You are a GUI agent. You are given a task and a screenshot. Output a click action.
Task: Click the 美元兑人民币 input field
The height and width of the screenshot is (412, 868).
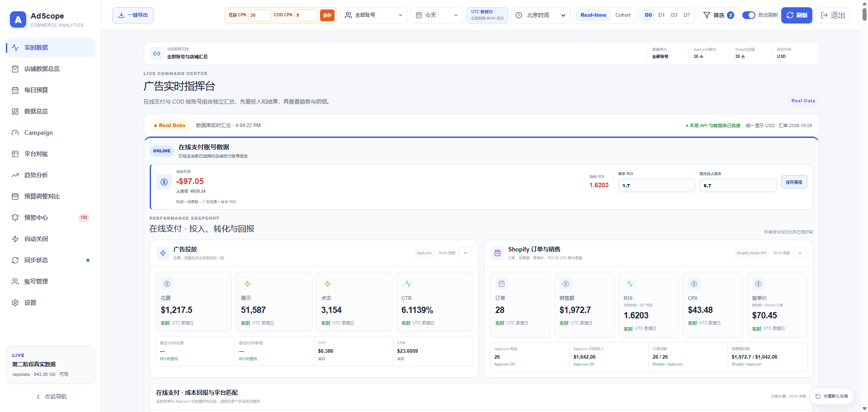[738, 185]
